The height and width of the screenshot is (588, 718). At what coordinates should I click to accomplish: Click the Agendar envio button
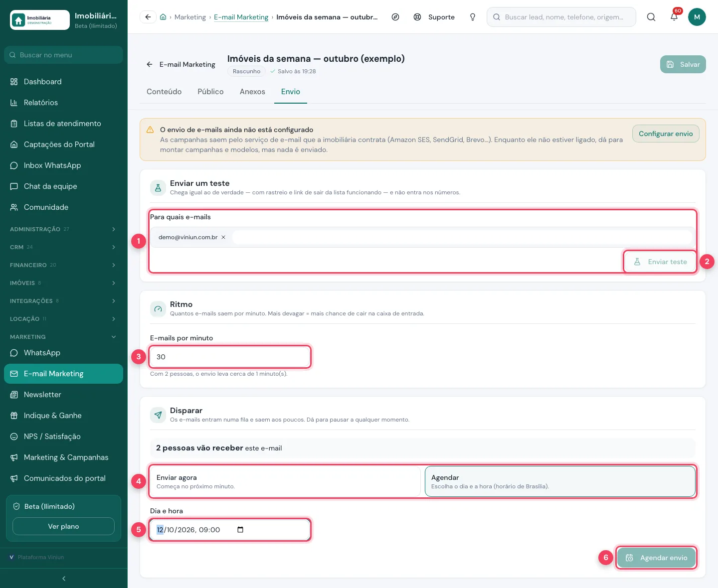[656, 558]
